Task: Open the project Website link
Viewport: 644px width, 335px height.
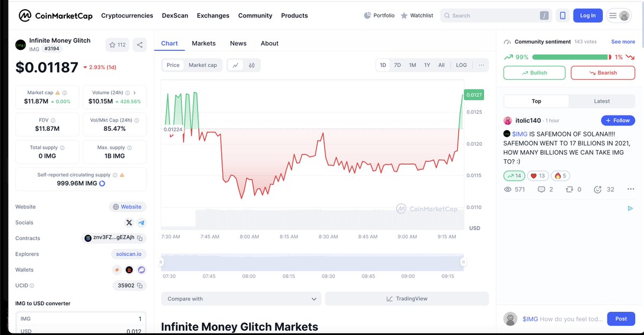Action: point(128,207)
